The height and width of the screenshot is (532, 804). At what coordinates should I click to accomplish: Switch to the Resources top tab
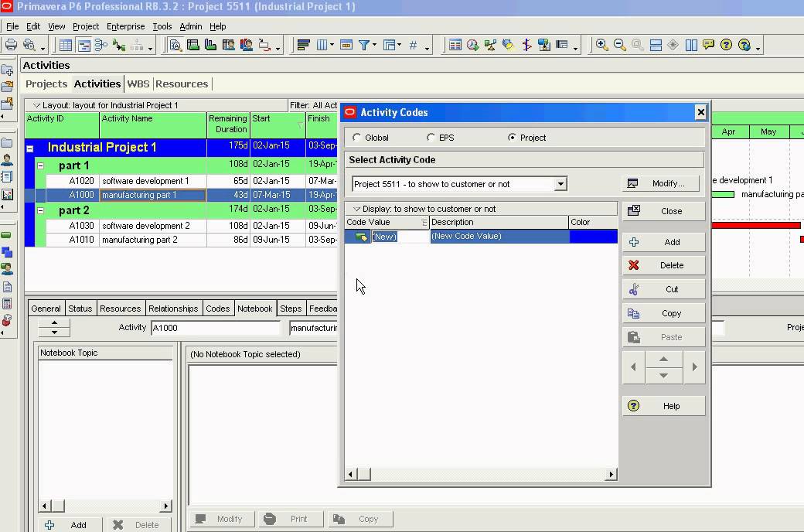pyautogui.click(x=182, y=84)
